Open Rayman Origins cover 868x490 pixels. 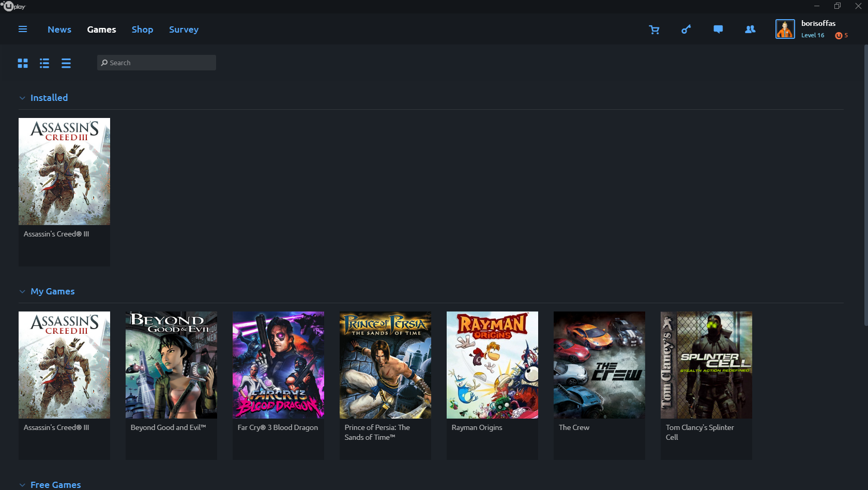click(x=492, y=365)
